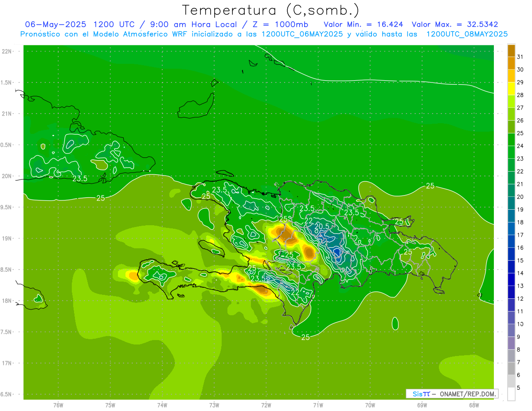Click the "72W" longitude axis label
The height and width of the screenshot is (411, 532).
266,405
